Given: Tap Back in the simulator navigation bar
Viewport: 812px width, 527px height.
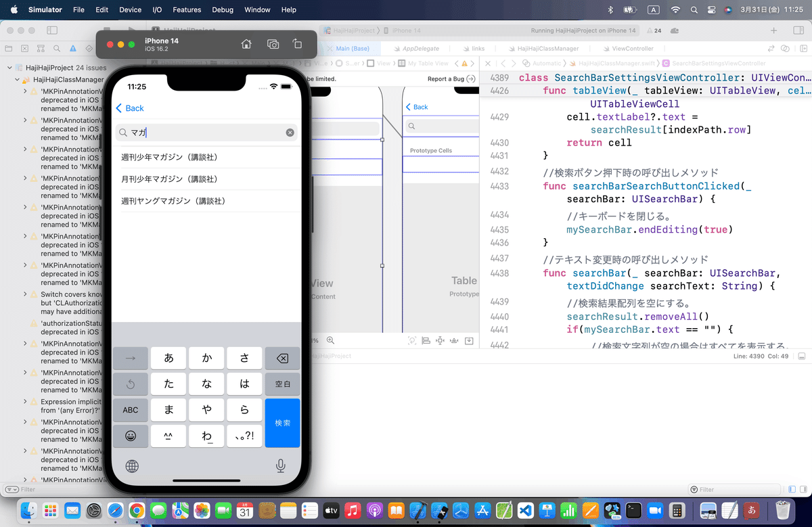Looking at the screenshot, I should [x=130, y=108].
